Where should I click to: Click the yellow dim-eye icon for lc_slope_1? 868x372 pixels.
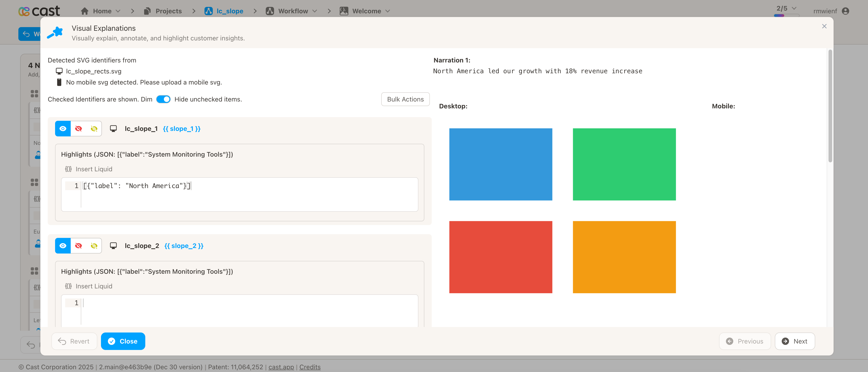point(94,129)
